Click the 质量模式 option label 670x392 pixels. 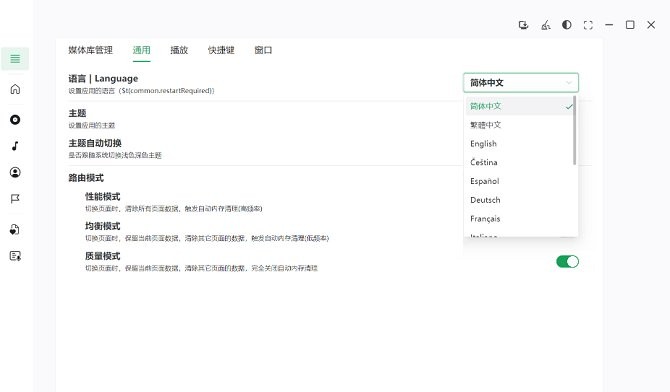click(103, 256)
